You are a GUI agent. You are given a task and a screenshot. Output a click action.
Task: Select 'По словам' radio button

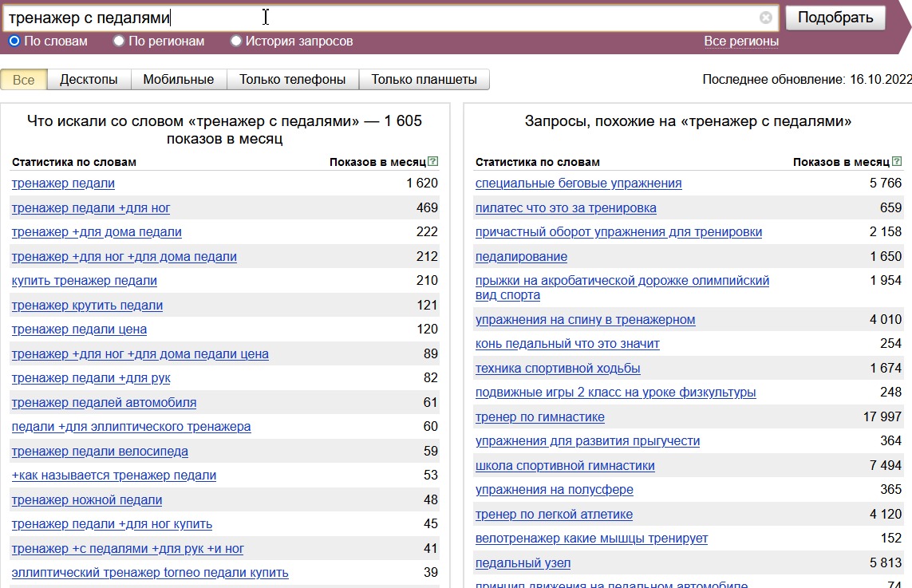[14, 41]
